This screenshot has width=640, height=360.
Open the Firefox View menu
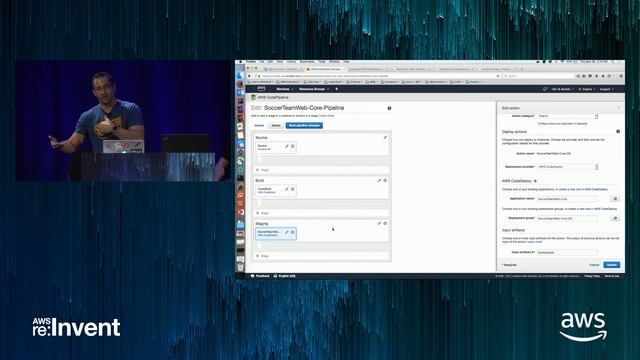click(280, 62)
